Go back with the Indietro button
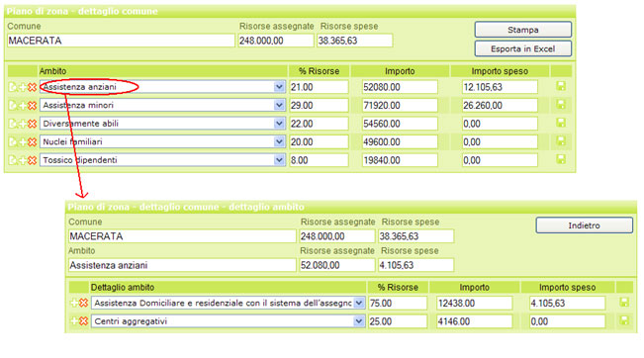 (x=584, y=225)
